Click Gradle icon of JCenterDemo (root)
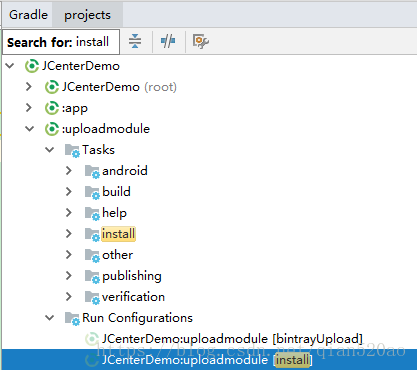 tap(52, 87)
